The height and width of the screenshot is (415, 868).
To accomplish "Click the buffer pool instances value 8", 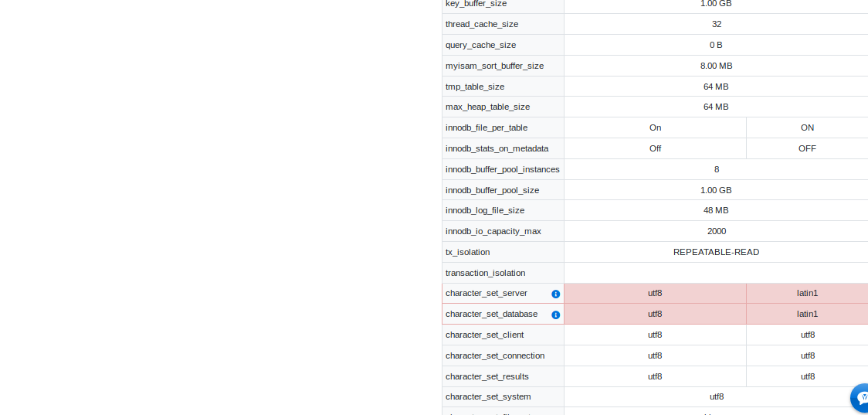I will [717, 169].
